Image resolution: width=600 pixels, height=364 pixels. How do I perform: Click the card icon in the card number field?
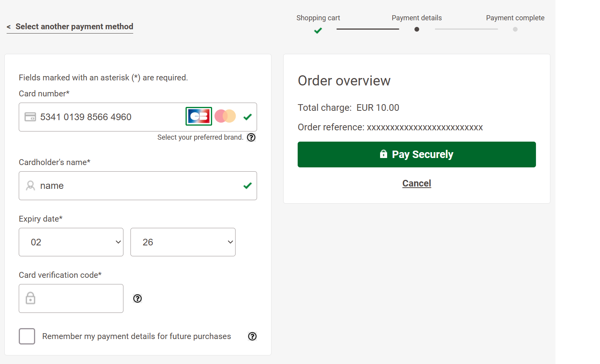pos(30,117)
